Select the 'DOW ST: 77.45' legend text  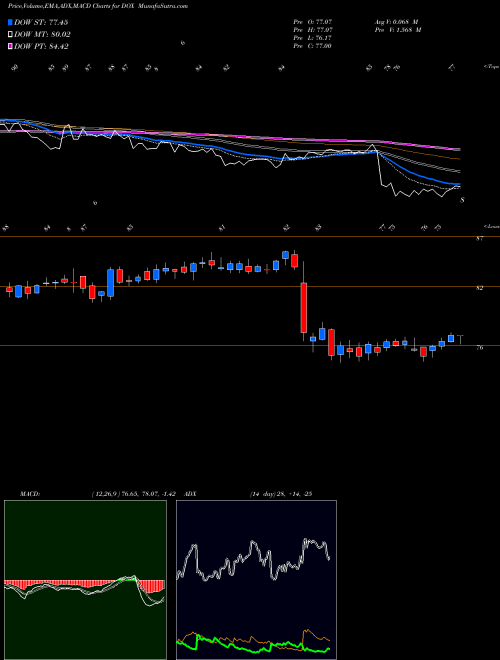coord(41,22)
